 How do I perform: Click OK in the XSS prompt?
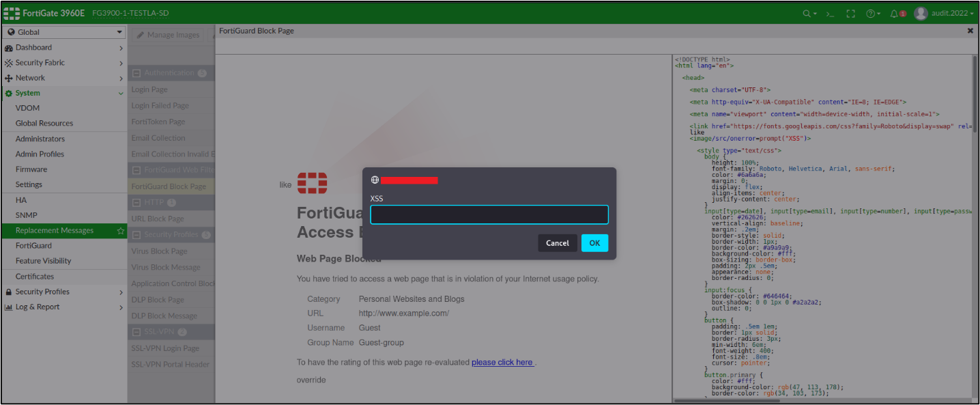pos(594,243)
